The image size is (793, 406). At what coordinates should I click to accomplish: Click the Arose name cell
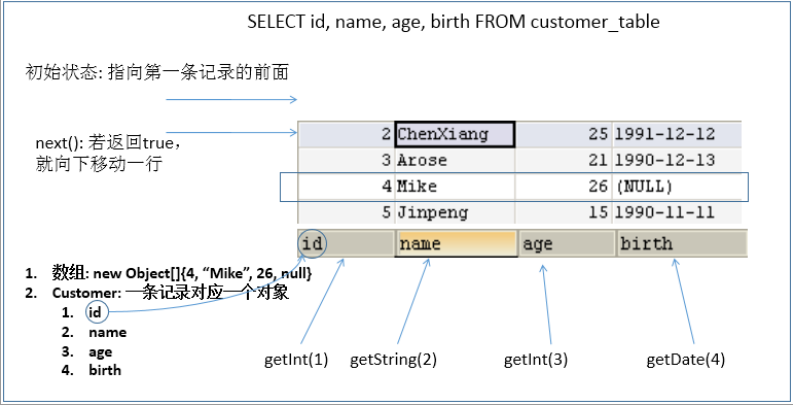point(455,160)
